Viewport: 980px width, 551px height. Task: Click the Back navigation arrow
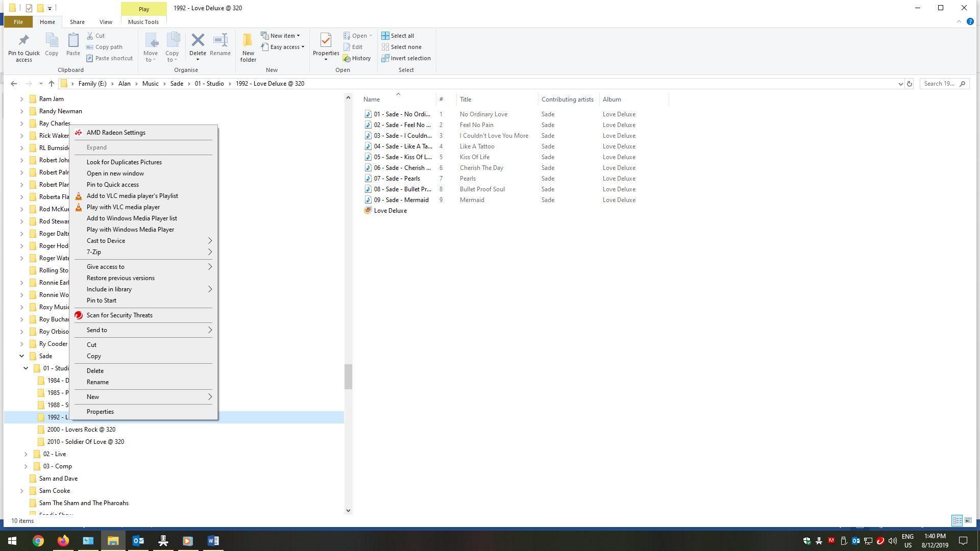(x=14, y=84)
